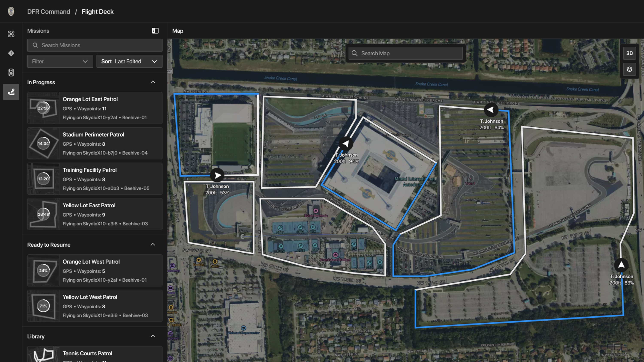Open Yellow Lot West Patrol mission
The height and width of the screenshot is (362, 644).
(95, 306)
